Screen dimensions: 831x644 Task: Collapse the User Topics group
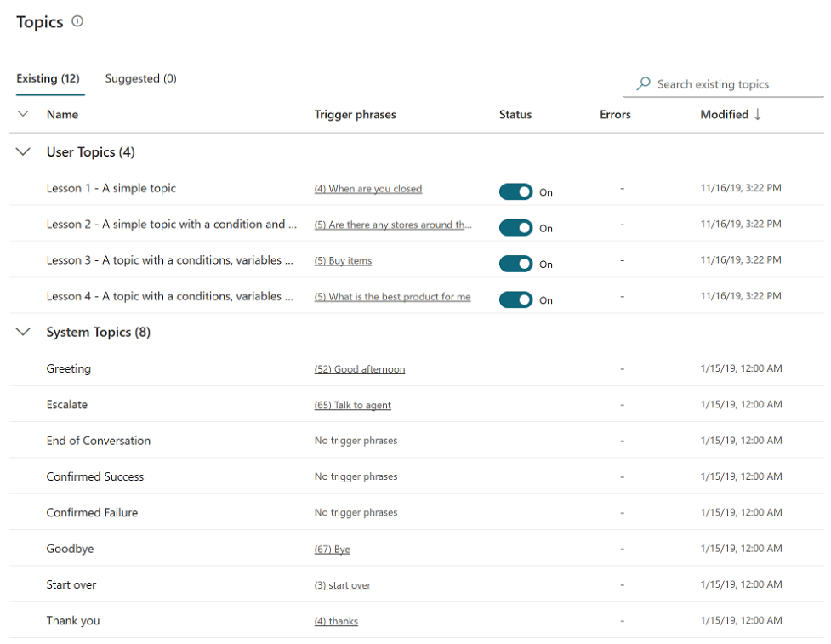(x=23, y=151)
